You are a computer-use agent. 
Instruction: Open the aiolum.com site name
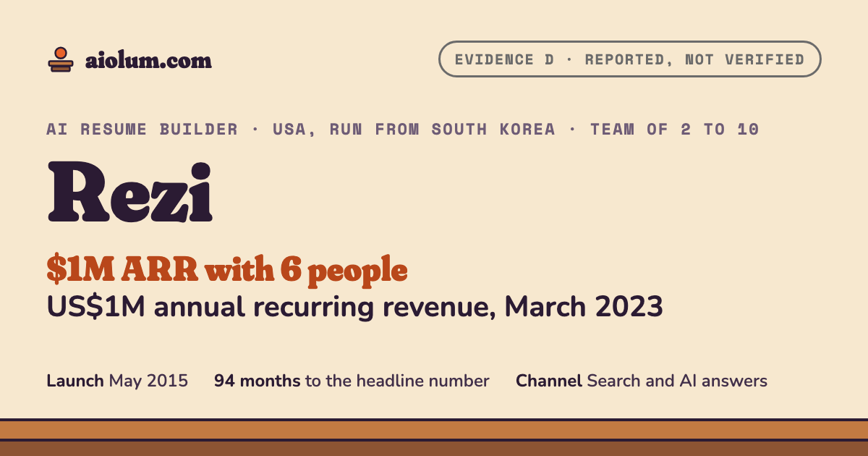point(148,60)
